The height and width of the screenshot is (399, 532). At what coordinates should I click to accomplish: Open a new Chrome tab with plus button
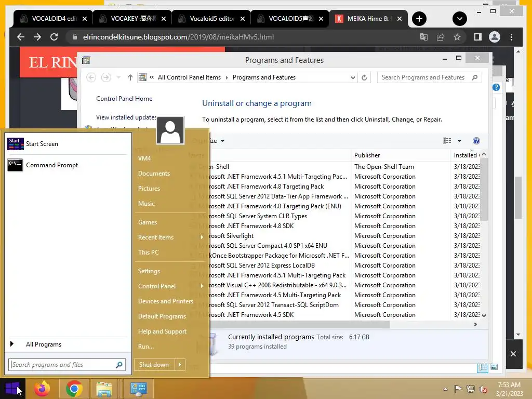point(419,19)
